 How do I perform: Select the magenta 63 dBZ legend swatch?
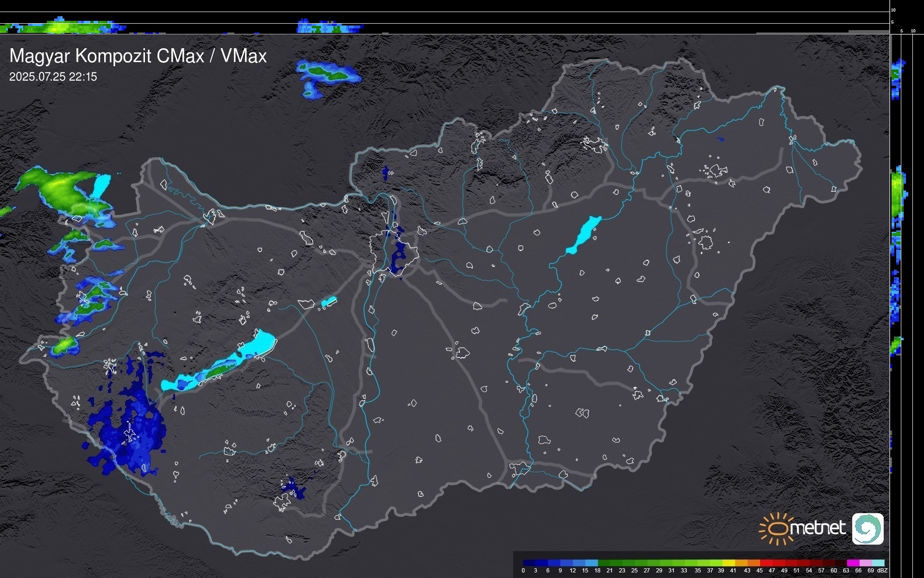[x=852, y=563]
